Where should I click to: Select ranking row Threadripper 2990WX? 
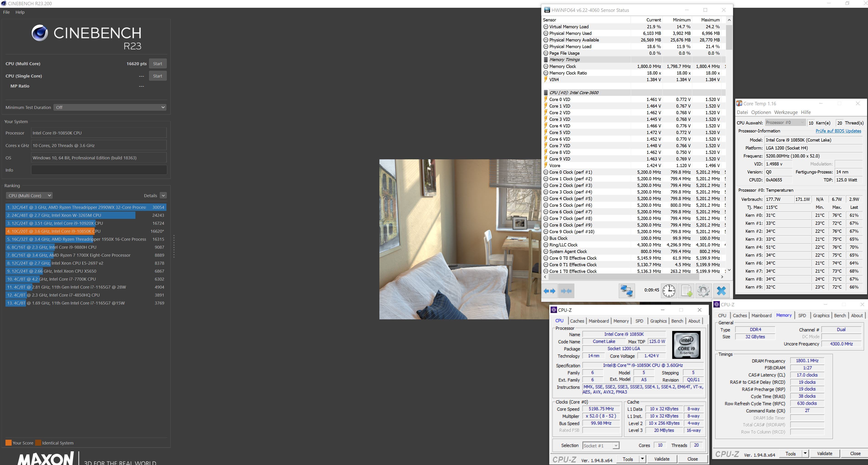point(86,207)
